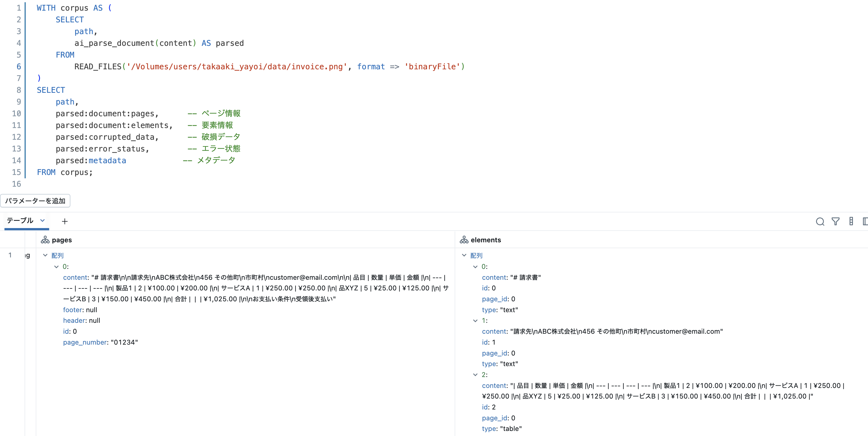The image size is (868, 436).
Task: Click the パラメーターを追加 button
Action: pyautogui.click(x=36, y=200)
